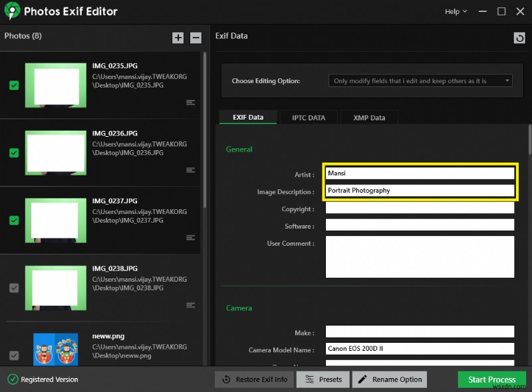
Task: Refresh the Exif Data panel
Action: click(x=519, y=37)
